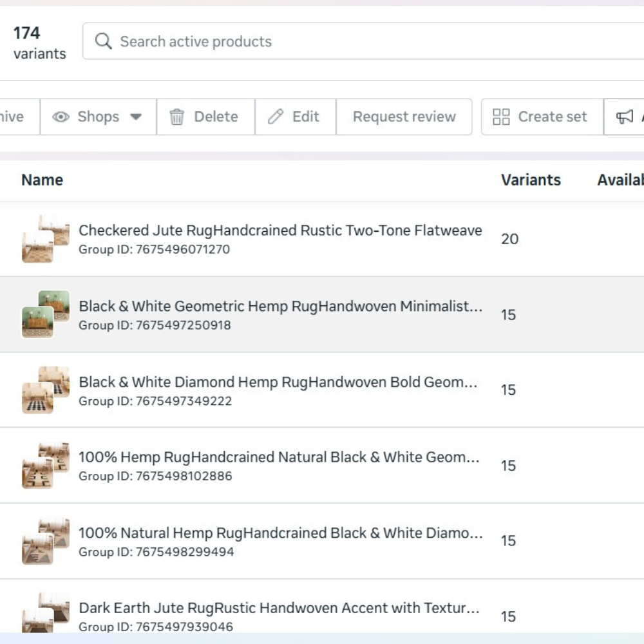
Task: Open Black & White Geometric Hemp Rug thumbnail
Action: coord(45,314)
